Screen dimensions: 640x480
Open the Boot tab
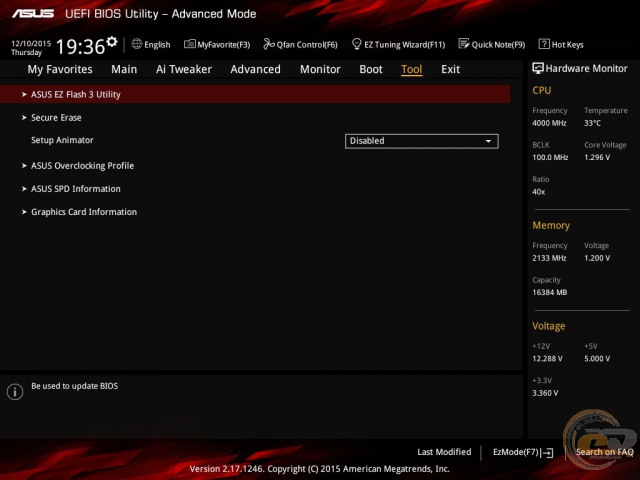coord(371,69)
